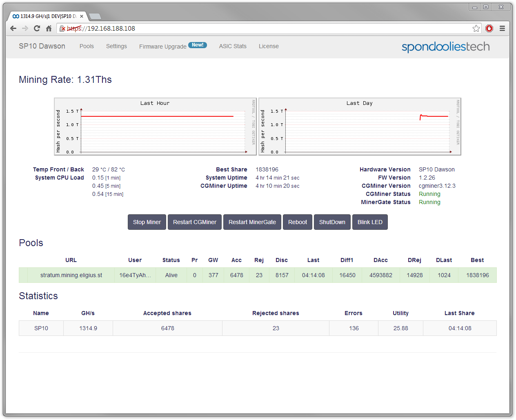The width and height of the screenshot is (516, 420).
Task: Click the 4593882 DAcc value
Action: tap(381, 275)
